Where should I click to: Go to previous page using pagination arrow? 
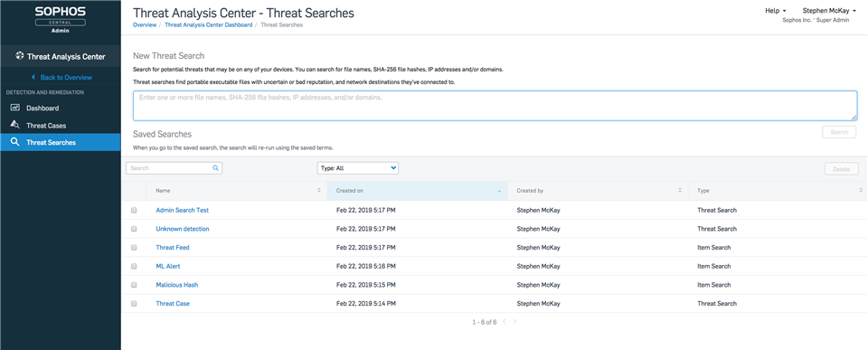coord(505,321)
